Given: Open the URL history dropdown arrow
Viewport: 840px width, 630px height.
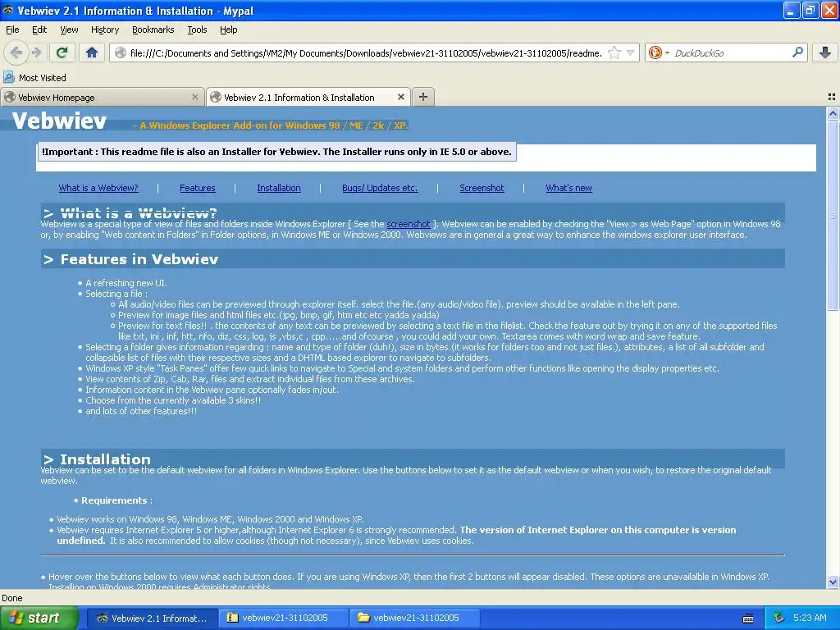Looking at the screenshot, I should click(x=631, y=53).
